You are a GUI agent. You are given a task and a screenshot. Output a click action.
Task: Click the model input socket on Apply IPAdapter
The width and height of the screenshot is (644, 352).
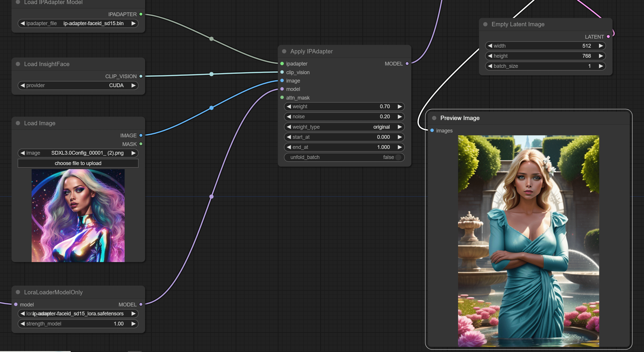point(282,89)
